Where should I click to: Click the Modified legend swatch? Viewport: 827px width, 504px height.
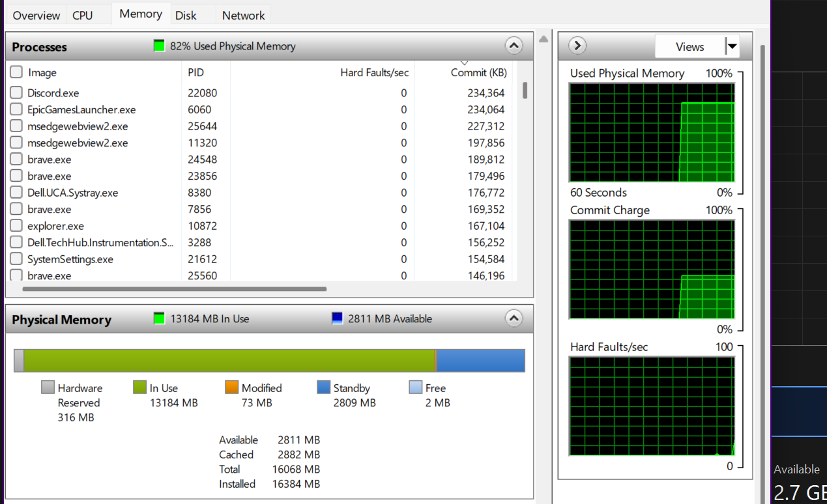coord(231,387)
